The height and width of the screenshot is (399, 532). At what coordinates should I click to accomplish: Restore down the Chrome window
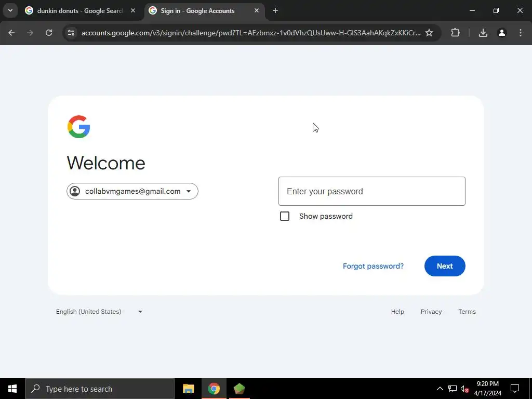coord(496,10)
